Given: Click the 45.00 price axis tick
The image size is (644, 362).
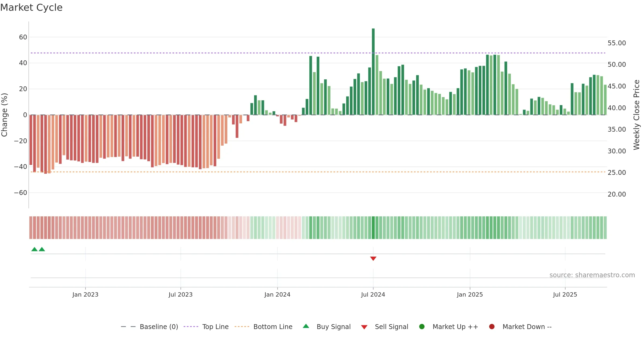Looking at the screenshot, I should 617,86.
